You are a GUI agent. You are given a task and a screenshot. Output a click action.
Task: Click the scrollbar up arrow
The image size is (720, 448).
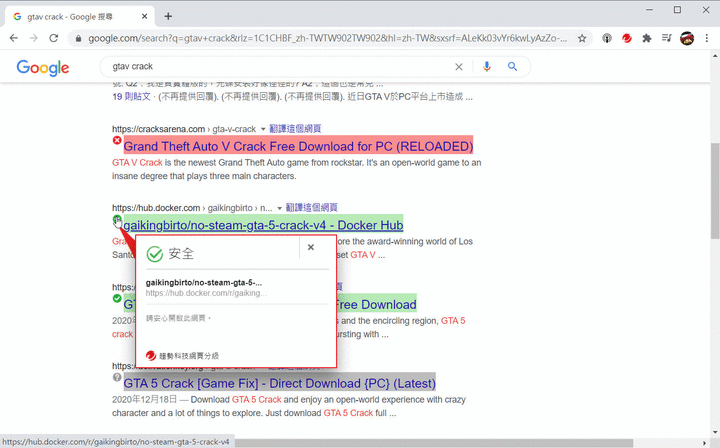715,56
